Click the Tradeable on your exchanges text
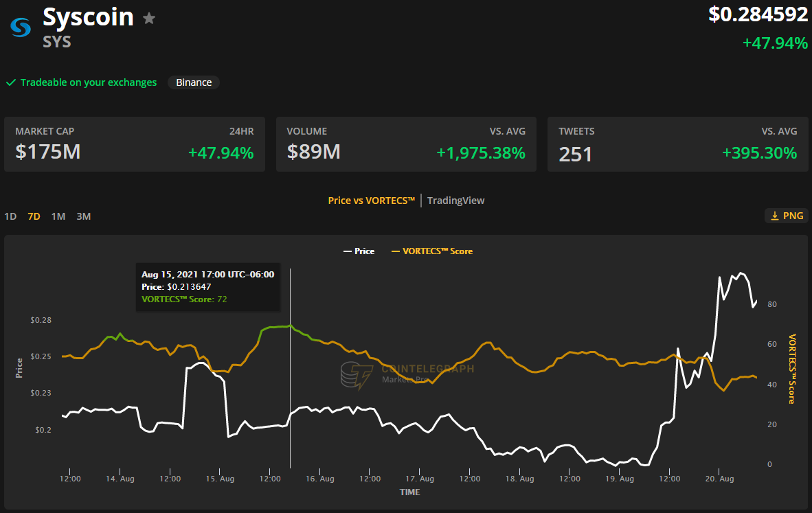The image size is (812, 513). coord(89,82)
